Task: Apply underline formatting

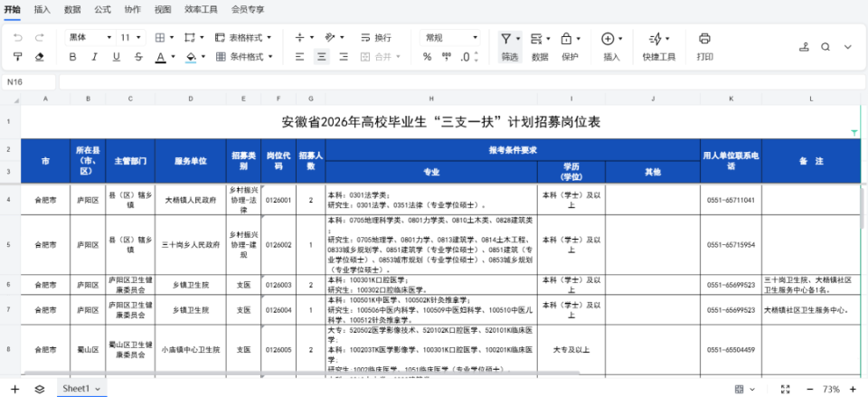Action: coord(117,56)
